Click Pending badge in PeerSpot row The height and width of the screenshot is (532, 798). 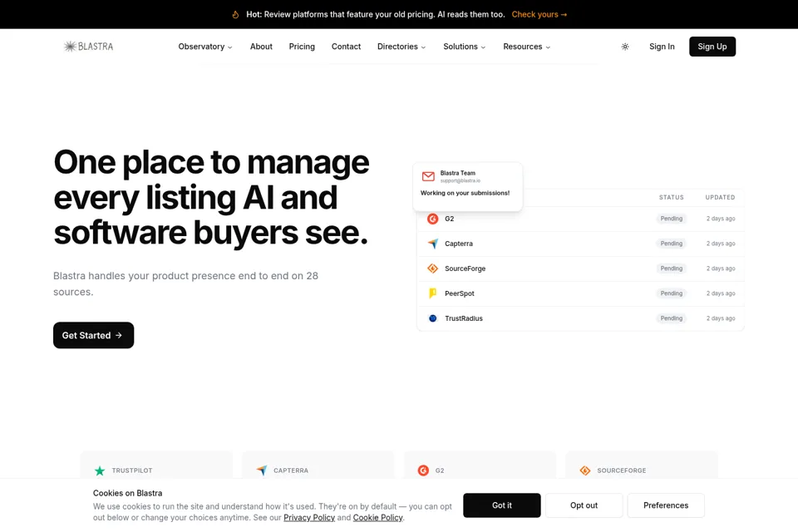(672, 293)
